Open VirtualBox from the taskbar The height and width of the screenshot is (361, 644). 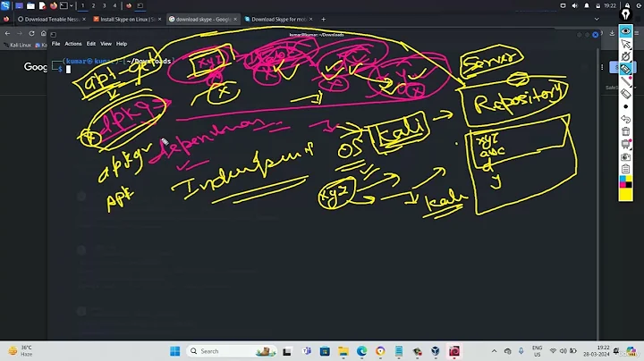pyautogui.click(x=436, y=351)
